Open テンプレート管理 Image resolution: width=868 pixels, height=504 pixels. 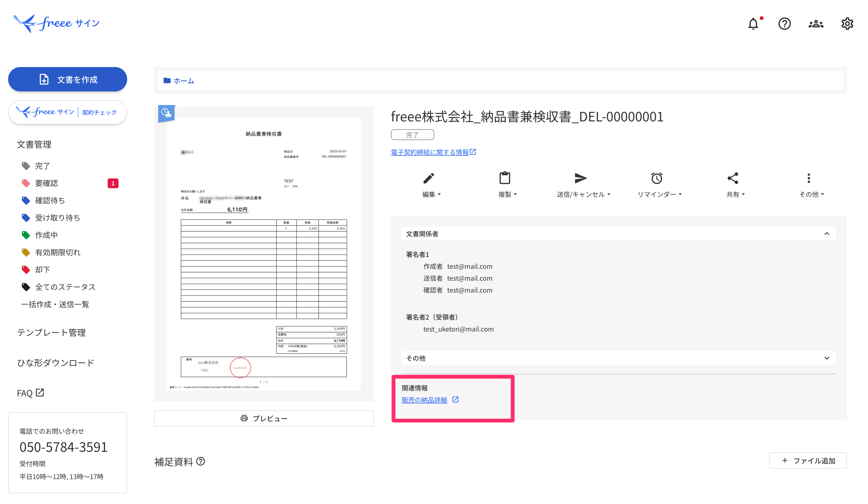tap(51, 333)
